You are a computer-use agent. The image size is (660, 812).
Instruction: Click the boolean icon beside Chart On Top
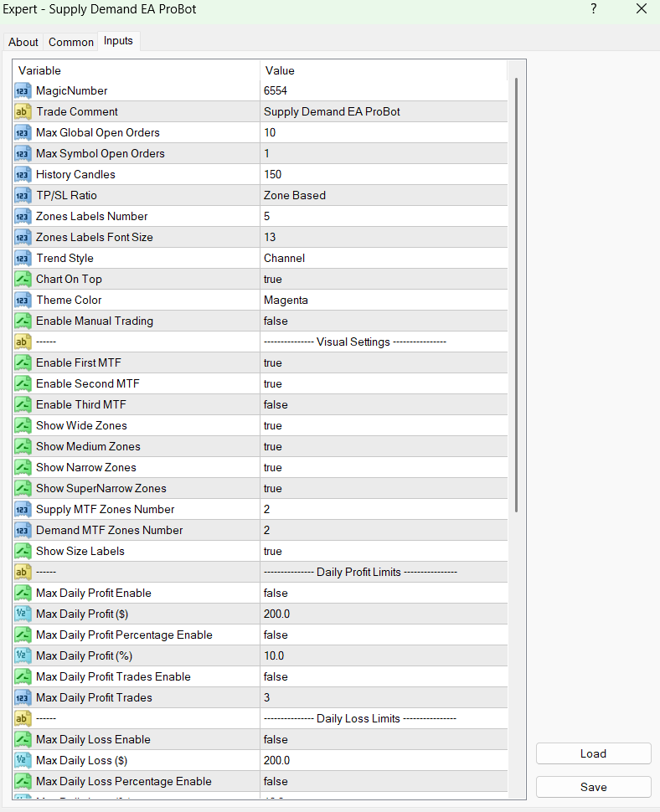tap(23, 279)
